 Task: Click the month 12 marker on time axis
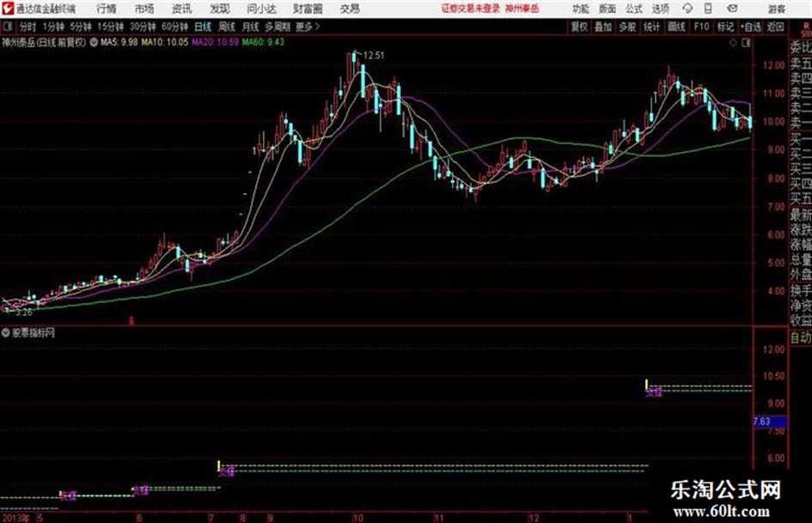[x=534, y=517]
